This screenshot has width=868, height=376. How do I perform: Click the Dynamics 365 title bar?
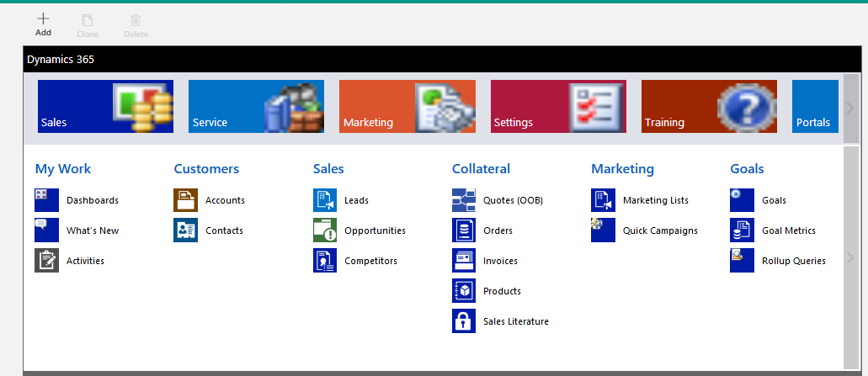(442, 60)
